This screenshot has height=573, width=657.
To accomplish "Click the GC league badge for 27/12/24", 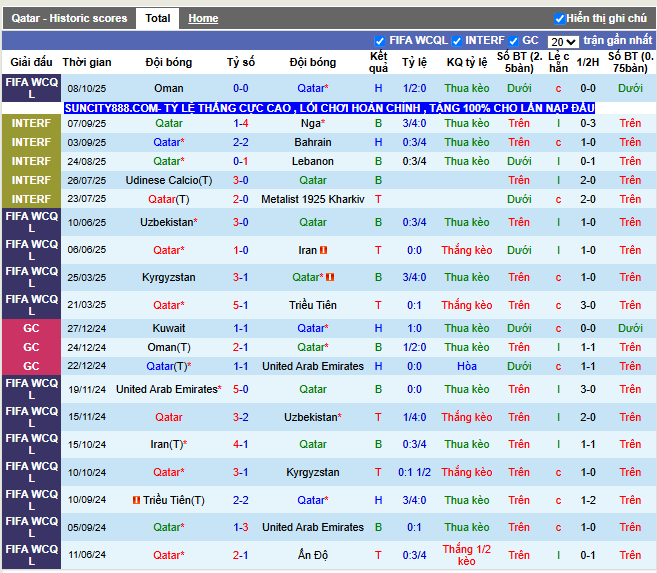I will (31, 328).
